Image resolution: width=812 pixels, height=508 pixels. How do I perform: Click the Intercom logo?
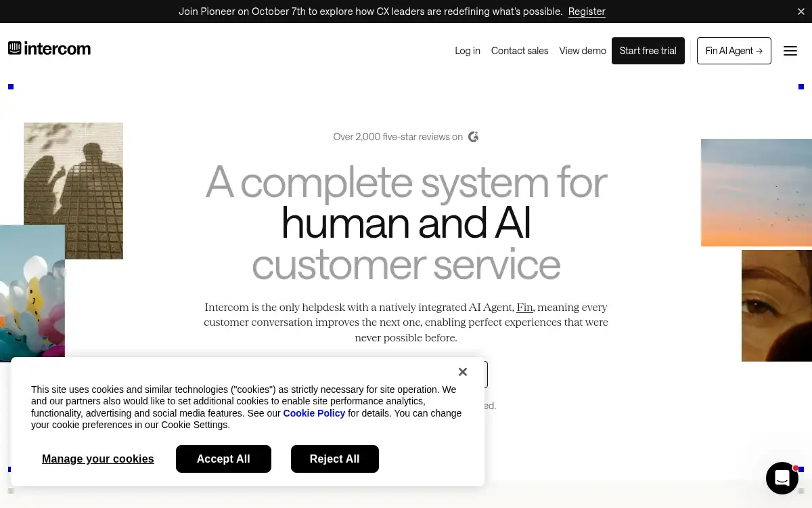tap(49, 49)
